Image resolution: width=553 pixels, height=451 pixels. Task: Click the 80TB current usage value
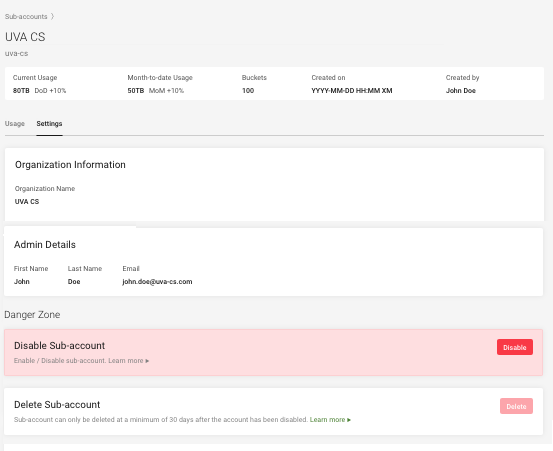point(21,91)
